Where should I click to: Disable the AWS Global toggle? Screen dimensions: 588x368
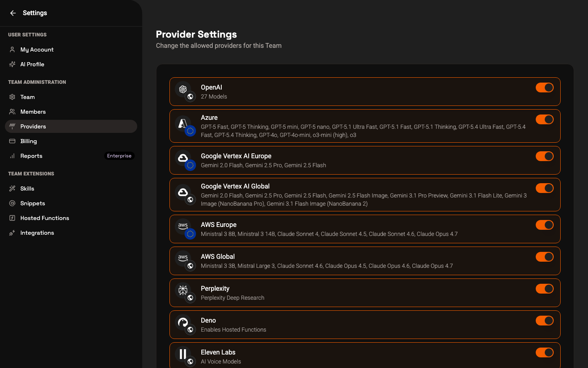coord(545,257)
